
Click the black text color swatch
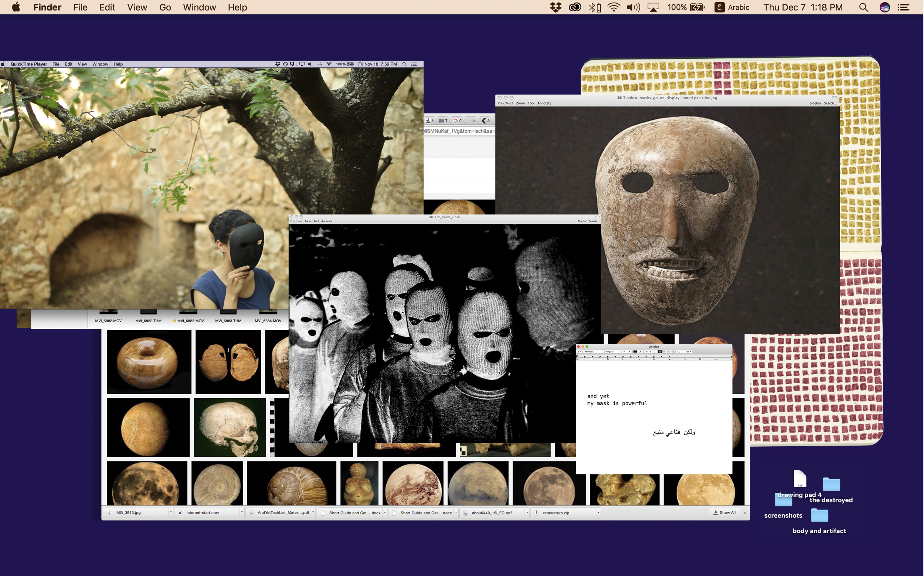[635, 352]
